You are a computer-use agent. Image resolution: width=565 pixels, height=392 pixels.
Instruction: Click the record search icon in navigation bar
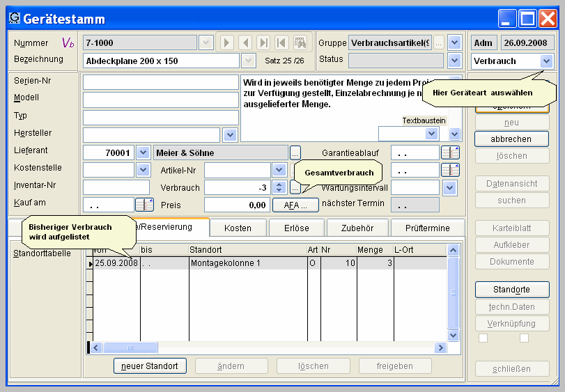click(x=300, y=42)
